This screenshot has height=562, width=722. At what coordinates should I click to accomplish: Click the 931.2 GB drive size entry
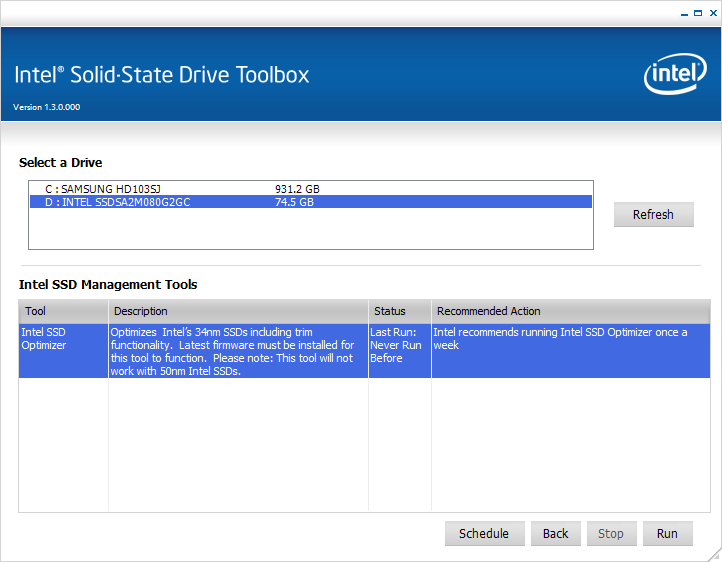[297, 189]
